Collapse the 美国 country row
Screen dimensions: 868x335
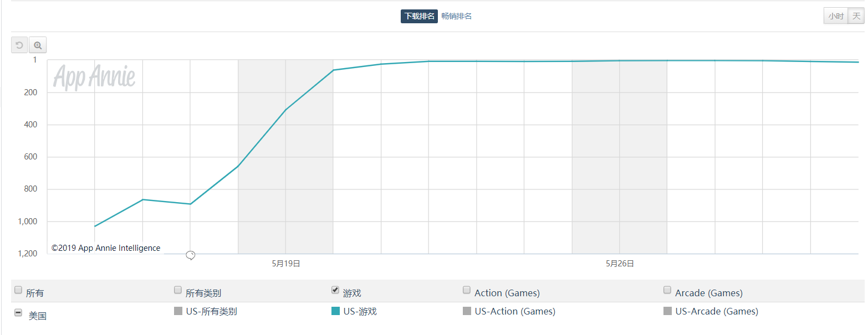click(x=18, y=312)
